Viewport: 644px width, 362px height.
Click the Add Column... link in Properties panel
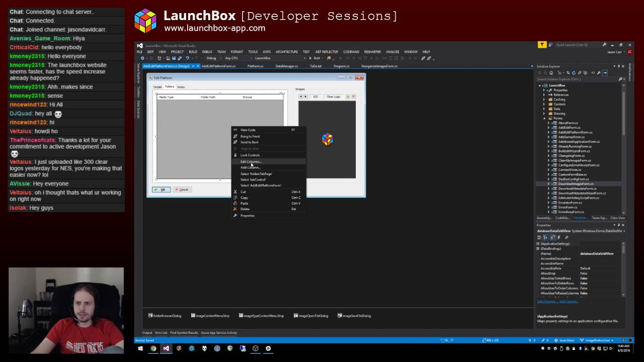tap(569, 301)
